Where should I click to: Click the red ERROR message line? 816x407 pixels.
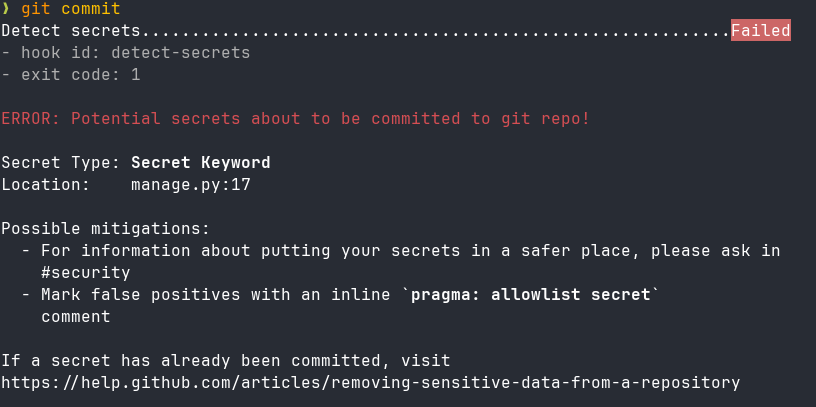(295, 119)
